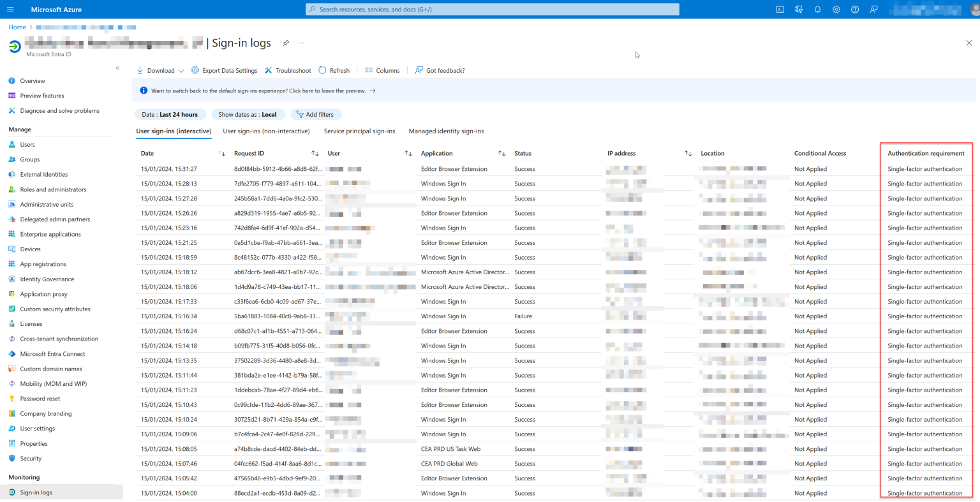Screen dimensions: 980x502
Task: Open the portal settings gear
Action: [836, 9]
